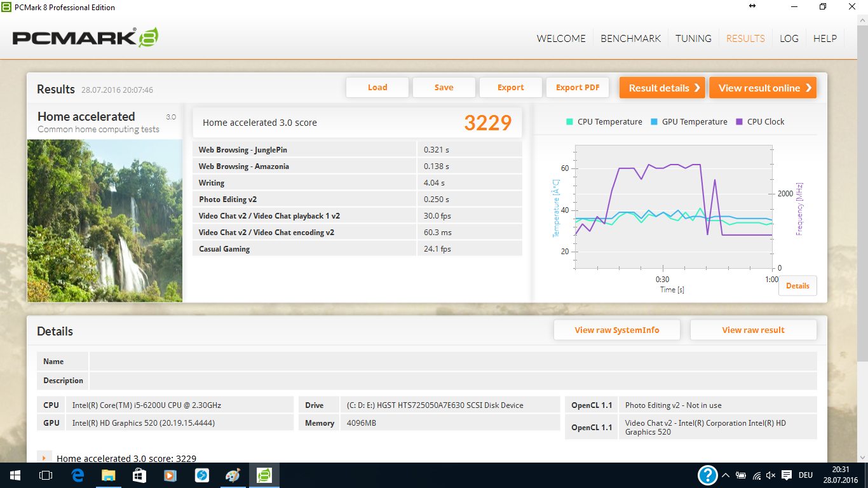Toggle the GPU Temperature legend swatch
This screenshot has width=868, height=488.
654,122
